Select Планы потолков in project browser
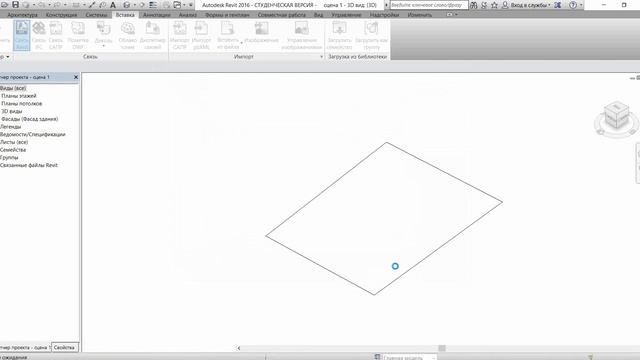Viewport: 640px width, 360px height. [x=22, y=104]
